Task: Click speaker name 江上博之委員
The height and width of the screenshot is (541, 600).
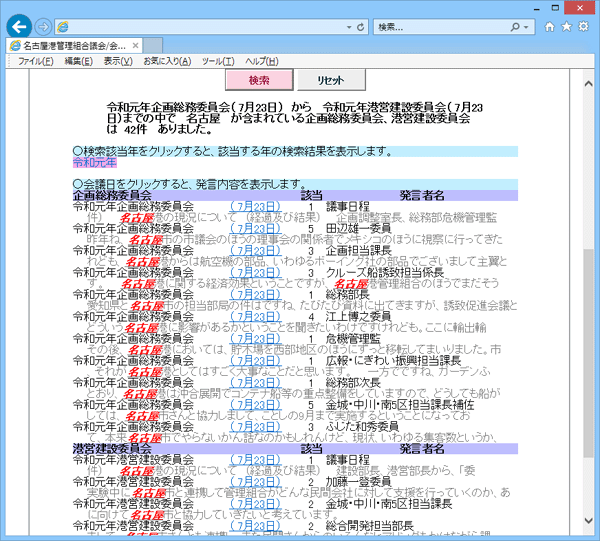Action: 359,317
